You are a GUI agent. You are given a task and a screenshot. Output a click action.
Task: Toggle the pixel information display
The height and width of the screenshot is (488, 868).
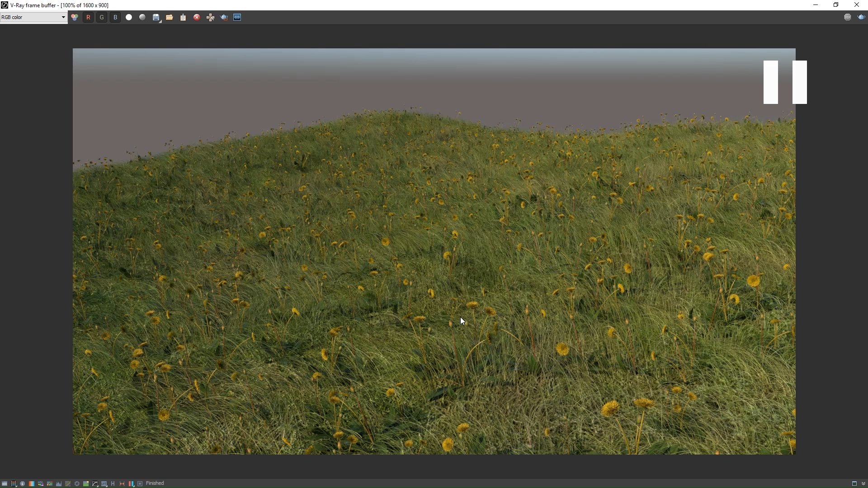pos(22,483)
